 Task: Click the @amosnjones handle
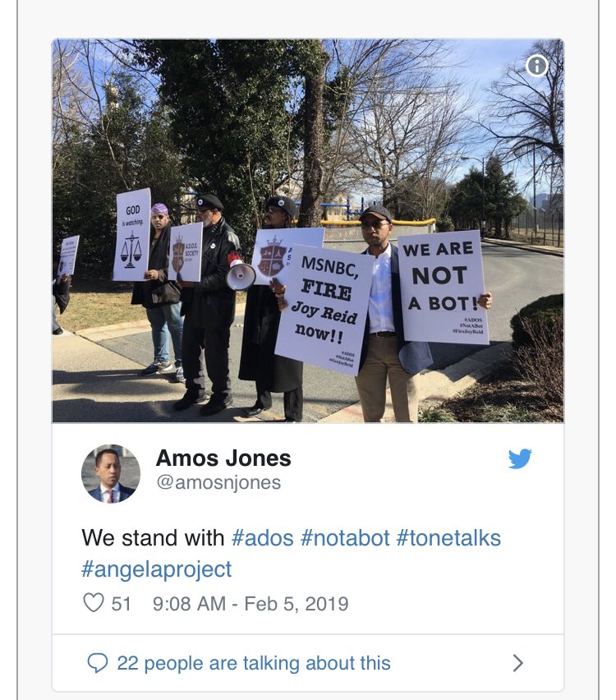(x=218, y=482)
